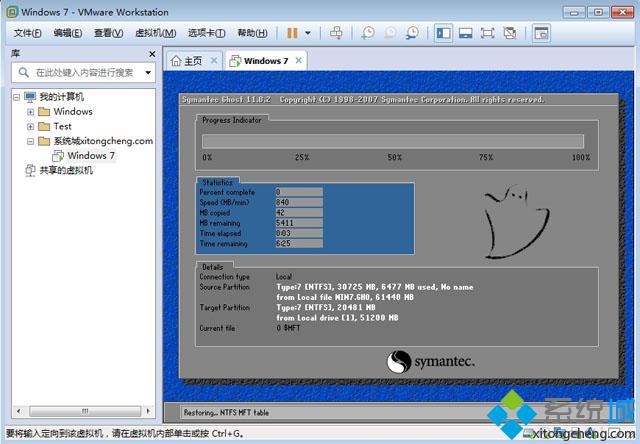Expand the Windows folder in library
640x444 pixels.
tap(30, 112)
